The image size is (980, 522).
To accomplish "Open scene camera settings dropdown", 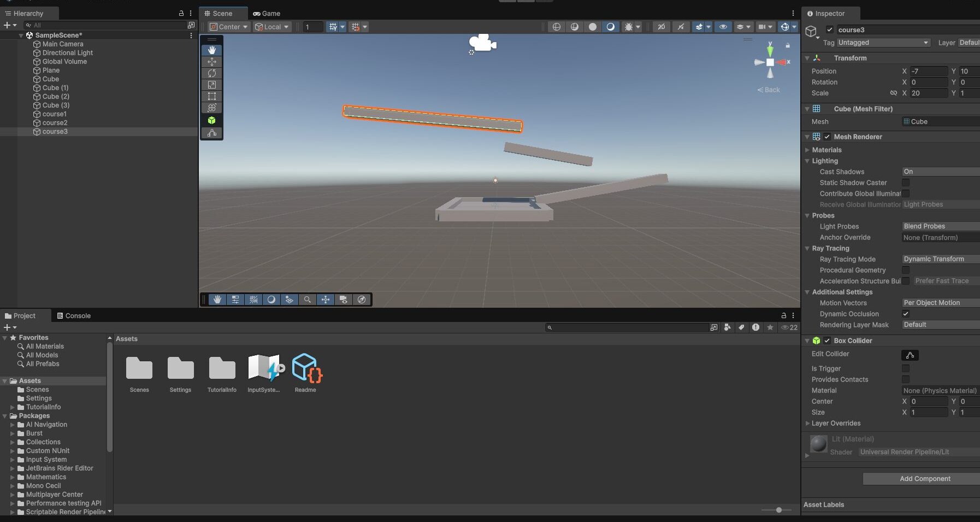I will point(765,27).
